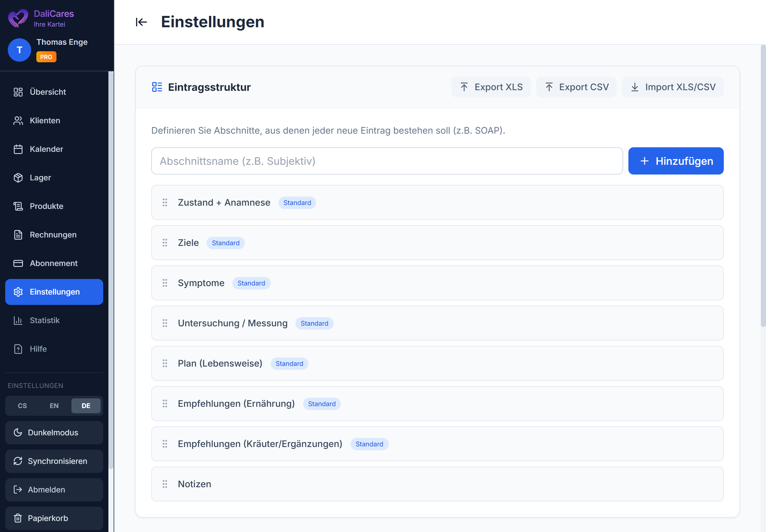This screenshot has height=532, width=766.
Task: Select the Lager package icon
Action: click(x=18, y=178)
